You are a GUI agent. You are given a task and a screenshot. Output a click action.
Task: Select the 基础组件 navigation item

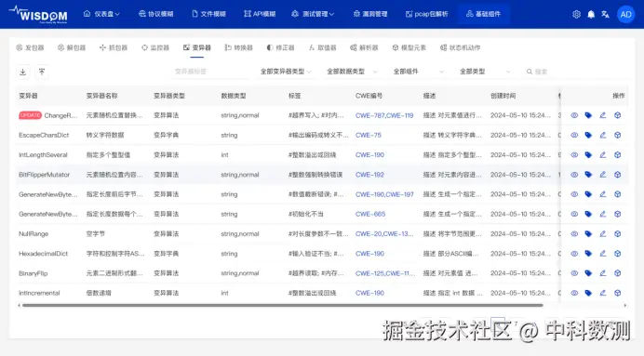pos(483,14)
